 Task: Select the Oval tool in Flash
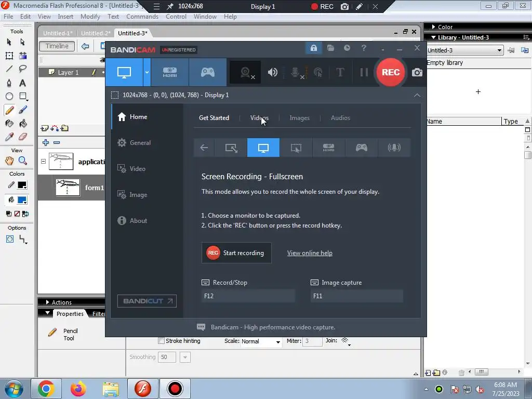(9, 96)
